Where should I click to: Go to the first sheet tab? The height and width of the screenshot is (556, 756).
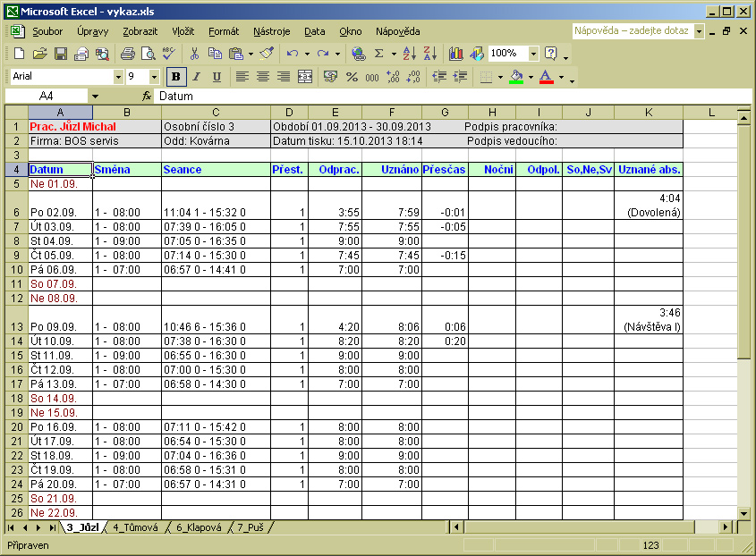point(11,528)
